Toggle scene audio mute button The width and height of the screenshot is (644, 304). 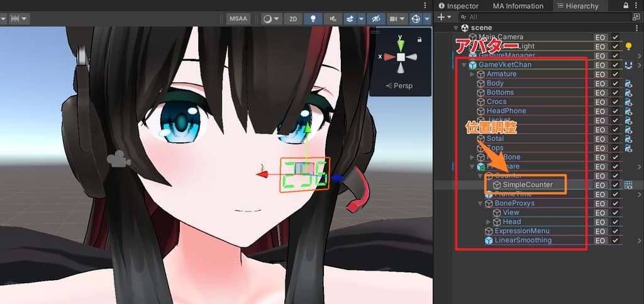pyautogui.click(x=333, y=19)
